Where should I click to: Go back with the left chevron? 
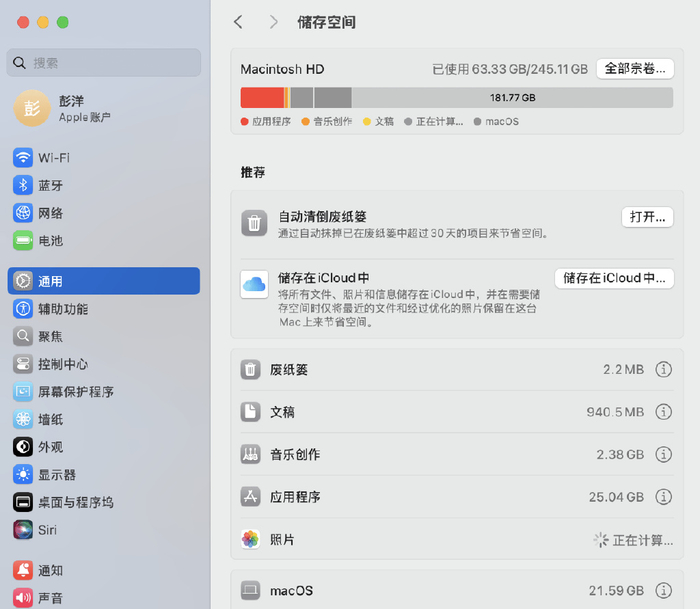(238, 21)
